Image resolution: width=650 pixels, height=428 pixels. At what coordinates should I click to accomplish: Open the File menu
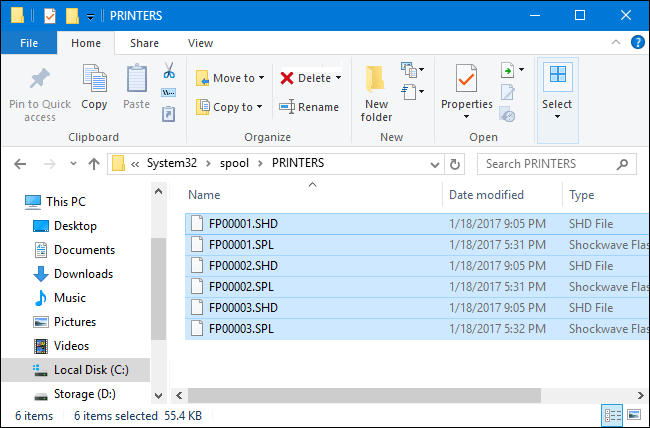(29, 43)
